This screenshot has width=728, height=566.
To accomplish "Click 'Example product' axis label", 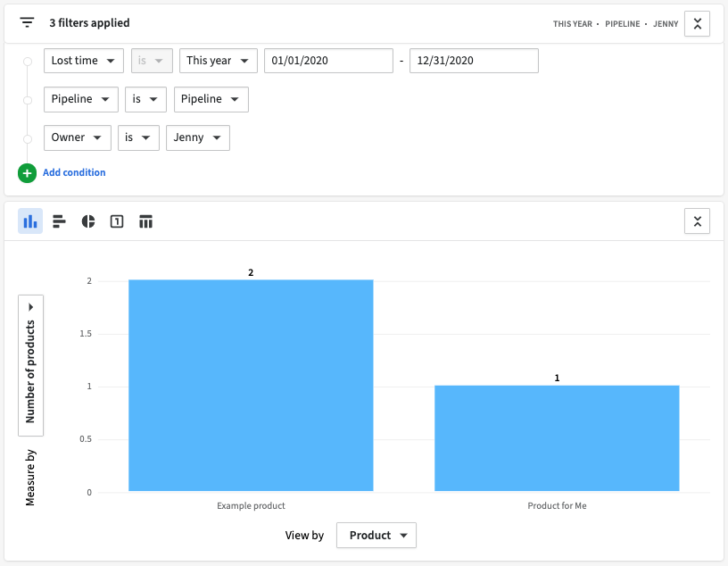I will (251, 505).
